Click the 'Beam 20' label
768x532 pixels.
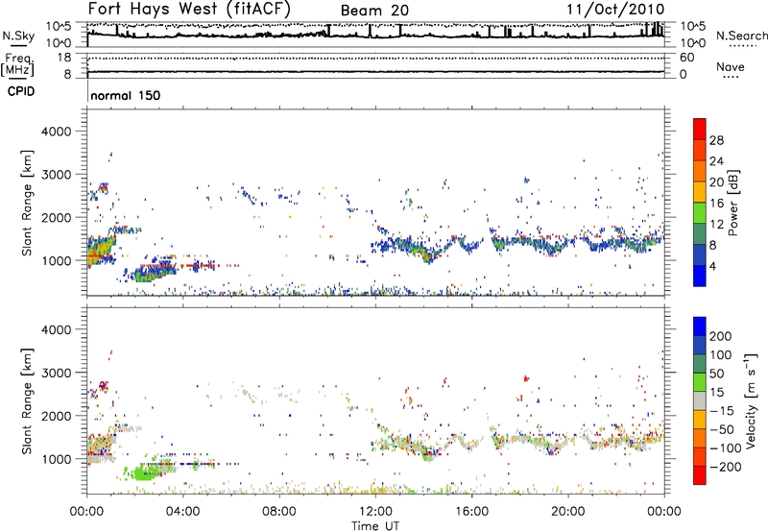pyautogui.click(x=374, y=11)
